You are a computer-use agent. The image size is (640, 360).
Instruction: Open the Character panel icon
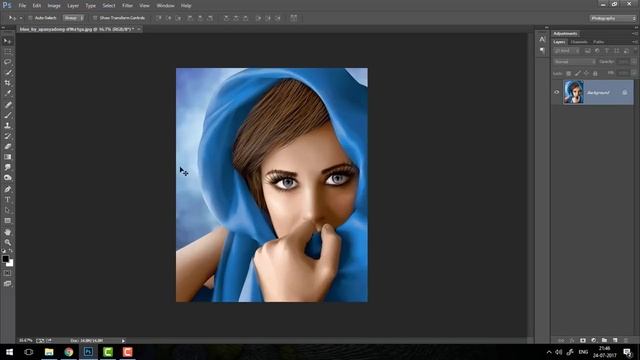click(542, 40)
